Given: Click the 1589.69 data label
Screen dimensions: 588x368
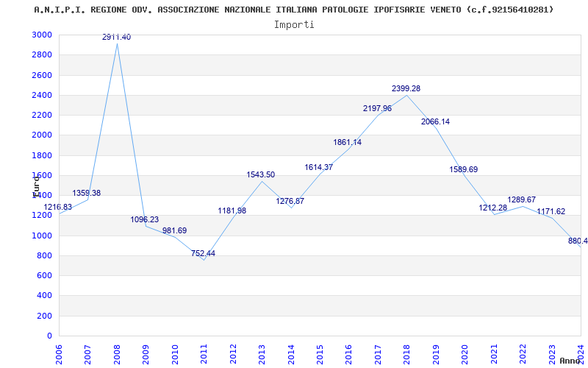Looking at the screenshot, I should [x=464, y=169].
